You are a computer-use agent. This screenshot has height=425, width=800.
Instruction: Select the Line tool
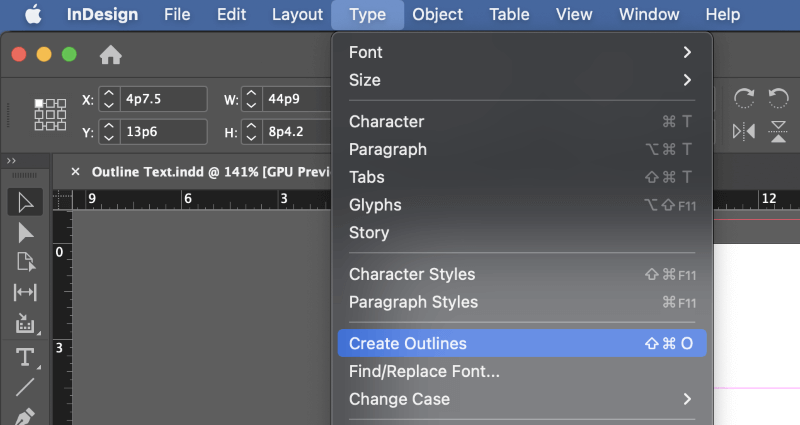click(25, 387)
